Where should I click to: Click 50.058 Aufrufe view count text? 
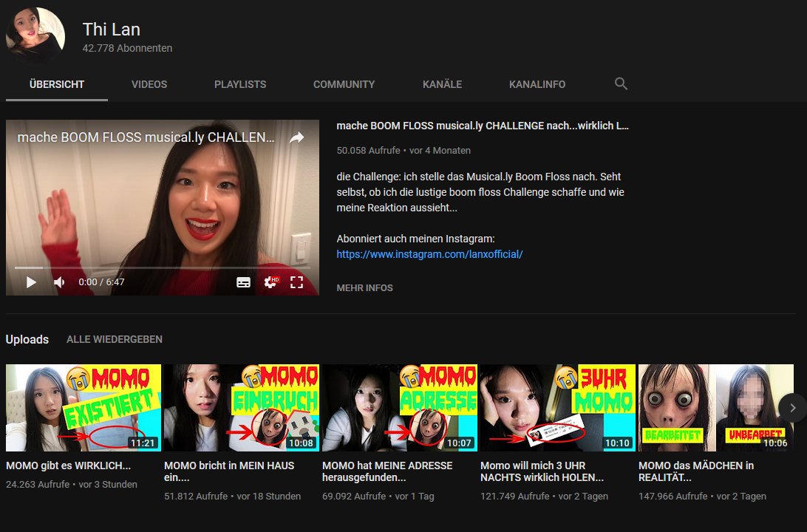(x=368, y=150)
